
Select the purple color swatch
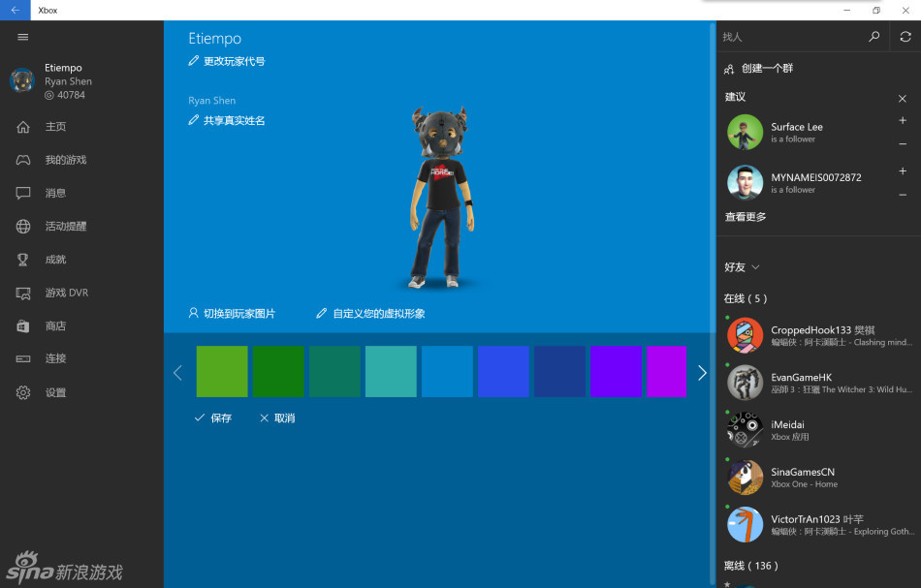point(616,371)
